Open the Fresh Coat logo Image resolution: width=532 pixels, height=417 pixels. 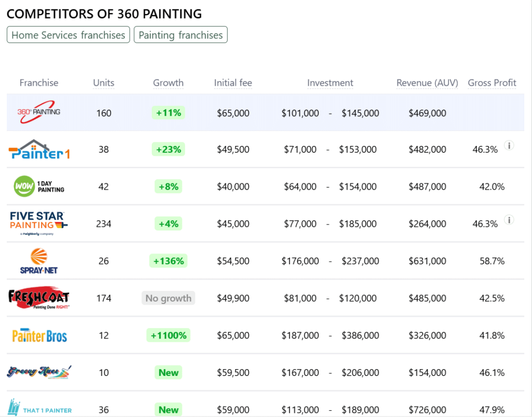click(38, 299)
